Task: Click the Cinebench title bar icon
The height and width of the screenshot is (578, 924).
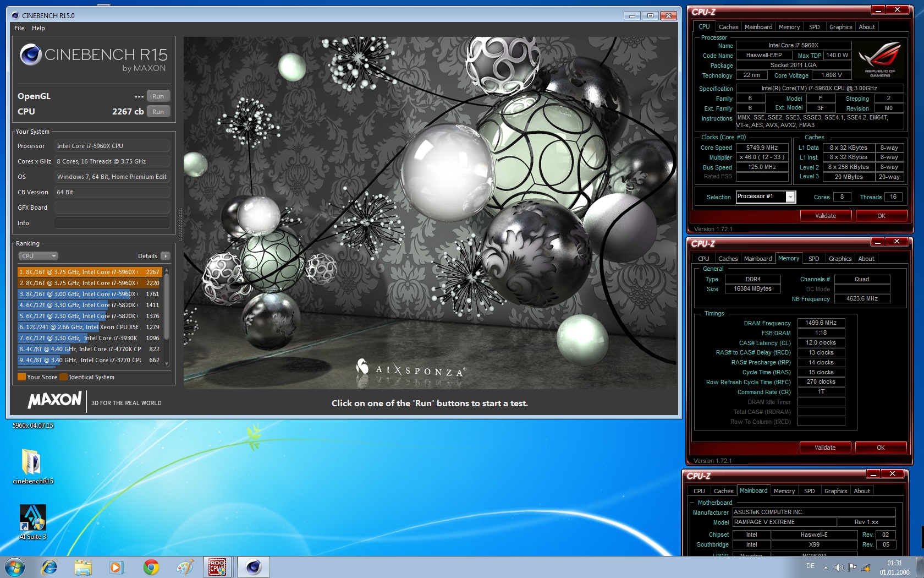Action: 15,15
